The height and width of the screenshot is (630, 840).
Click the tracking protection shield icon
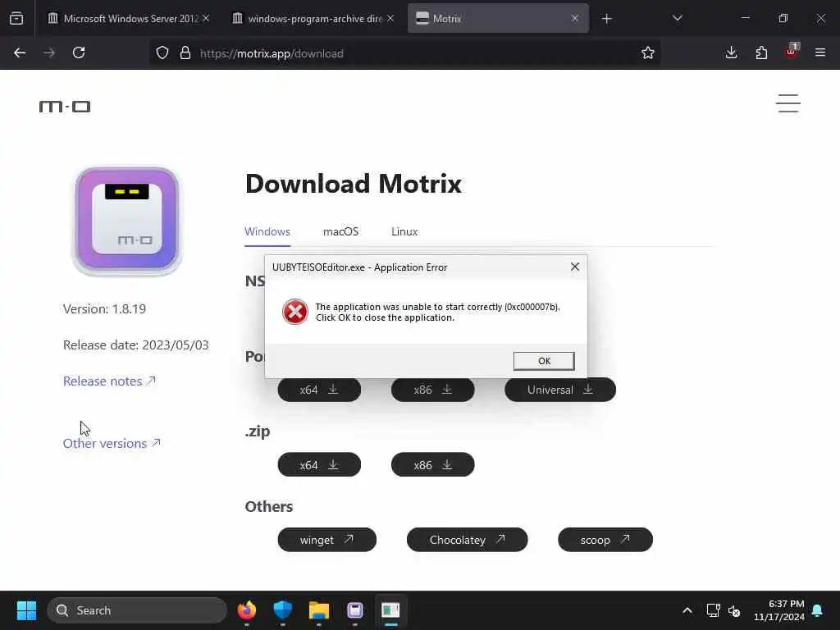coord(162,53)
